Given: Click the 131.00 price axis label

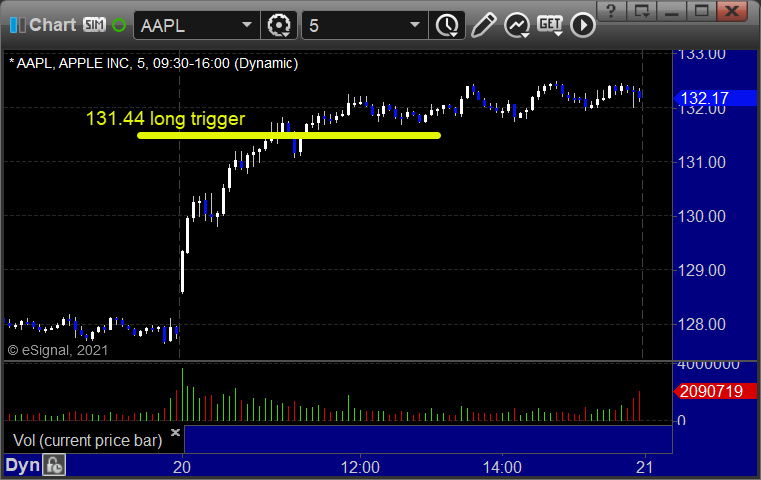Looking at the screenshot, I should click(x=702, y=163).
